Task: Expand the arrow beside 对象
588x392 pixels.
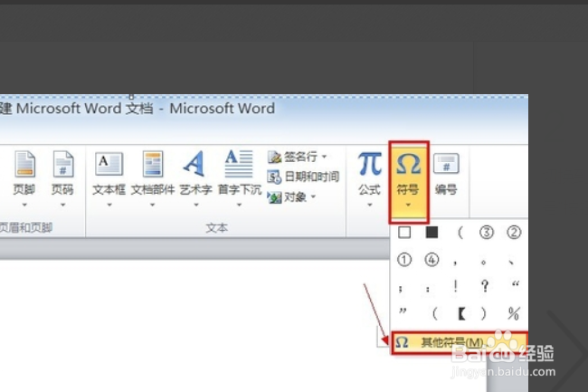Action: pos(313,196)
